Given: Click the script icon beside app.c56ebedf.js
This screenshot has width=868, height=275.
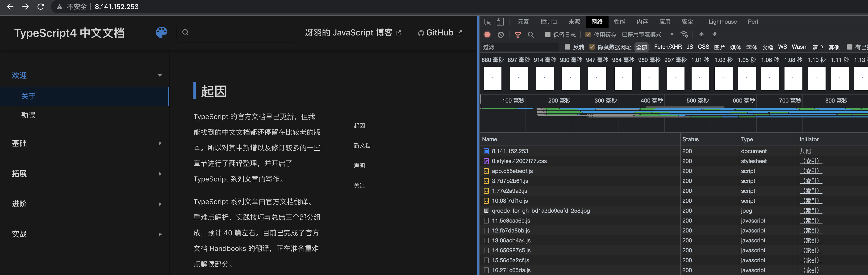Looking at the screenshot, I should (x=486, y=171).
